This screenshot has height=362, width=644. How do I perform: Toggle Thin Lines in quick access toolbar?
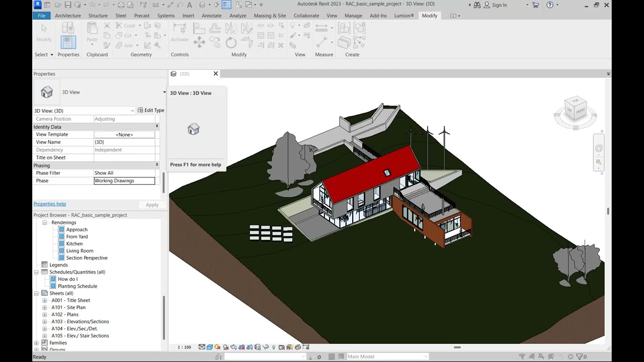(226, 5)
